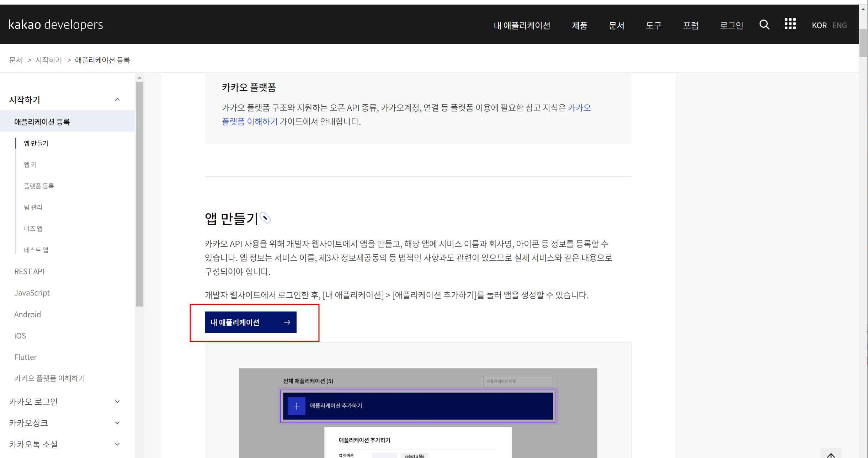
Task: Go to 앱 키 sidebar item
Action: coord(30,164)
